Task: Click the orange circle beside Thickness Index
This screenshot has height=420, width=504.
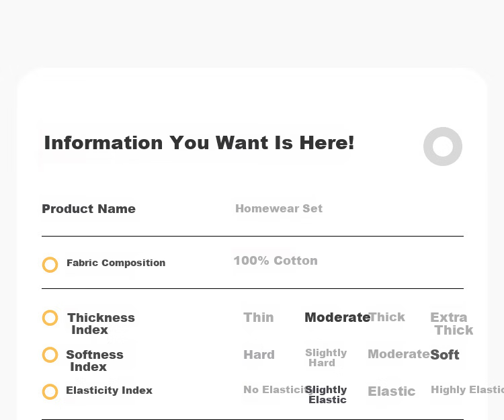Action: tap(50, 318)
